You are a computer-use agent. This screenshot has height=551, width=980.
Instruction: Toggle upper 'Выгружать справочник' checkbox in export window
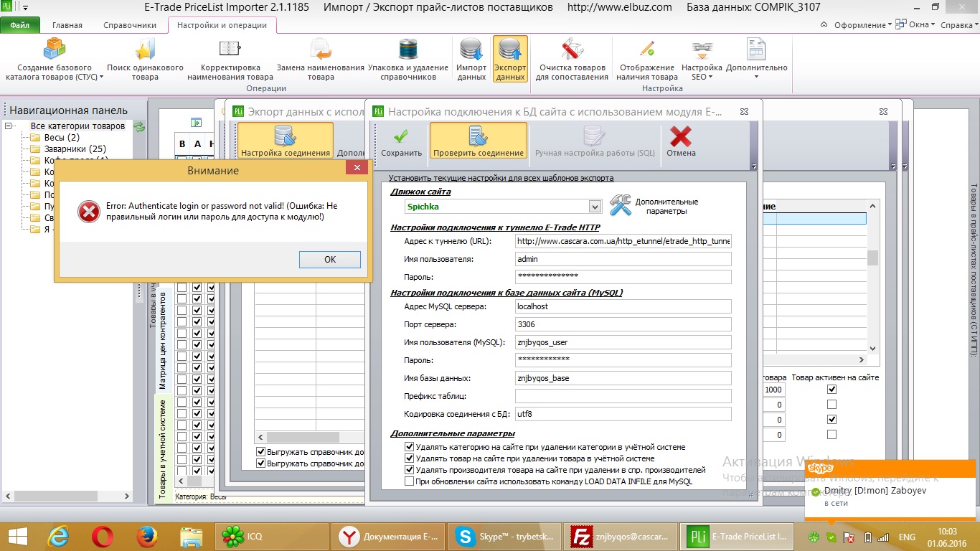click(261, 452)
